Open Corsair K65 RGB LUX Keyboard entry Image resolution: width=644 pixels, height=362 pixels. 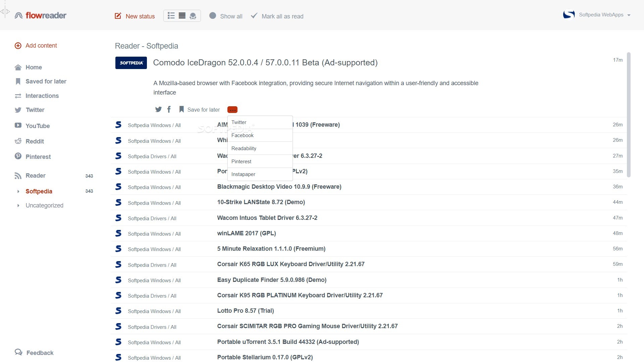[291, 264]
